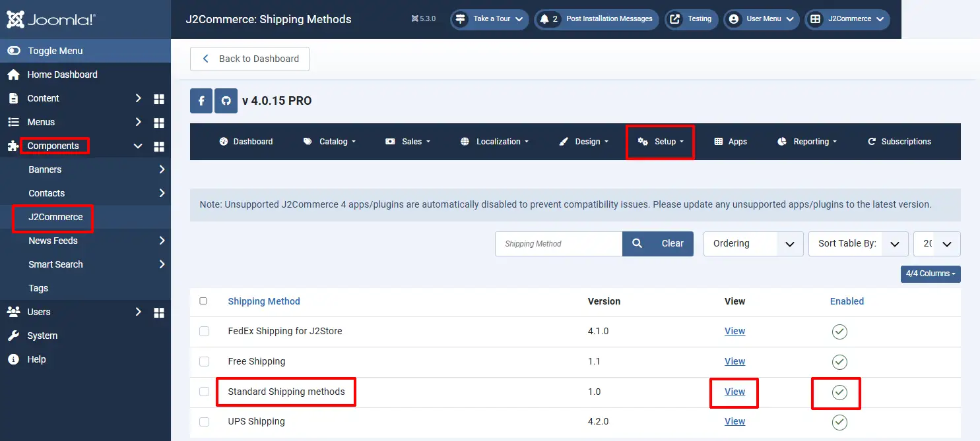Open the Design menu
Image resolution: width=980 pixels, height=441 pixels.
583,142
